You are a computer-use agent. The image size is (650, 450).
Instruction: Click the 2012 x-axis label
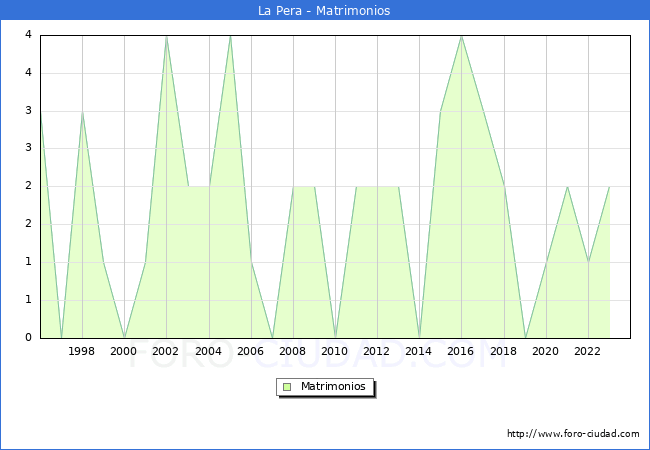(376, 351)
